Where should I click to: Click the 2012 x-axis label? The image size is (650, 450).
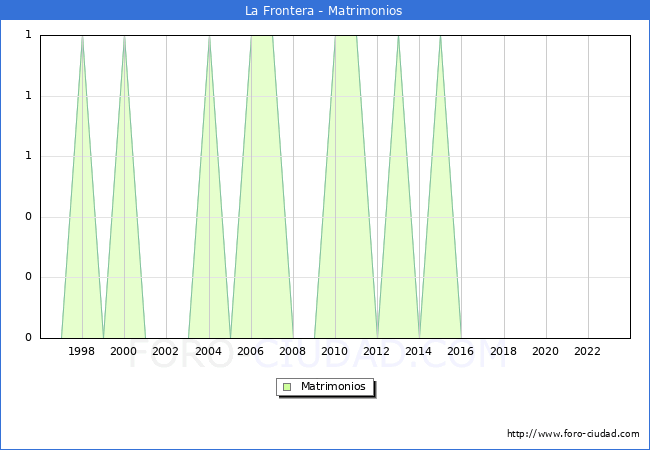pos(377,351)
